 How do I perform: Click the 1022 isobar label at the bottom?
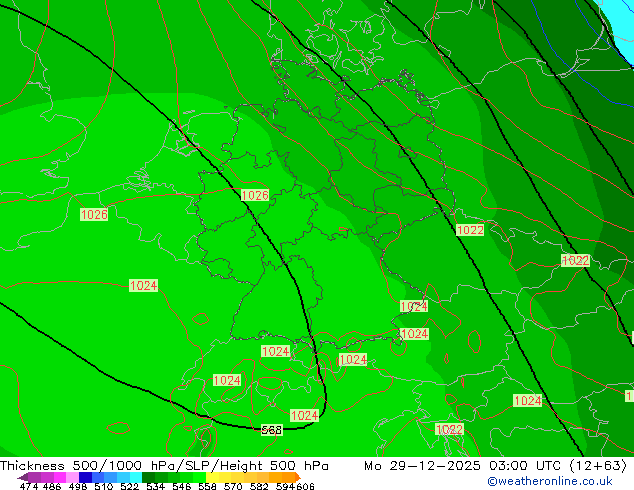point(450,429)
